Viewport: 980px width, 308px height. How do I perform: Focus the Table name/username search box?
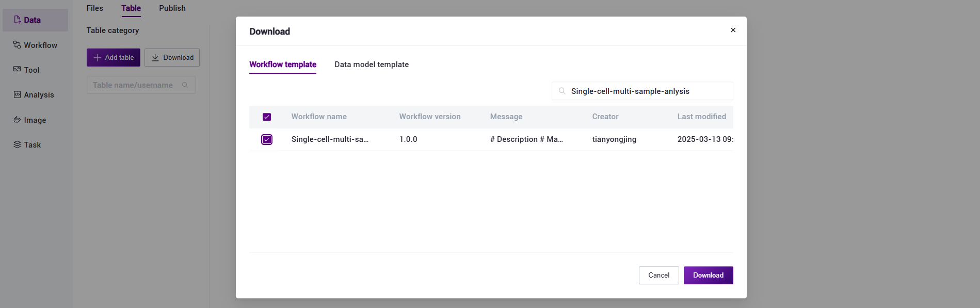(133, 85)
